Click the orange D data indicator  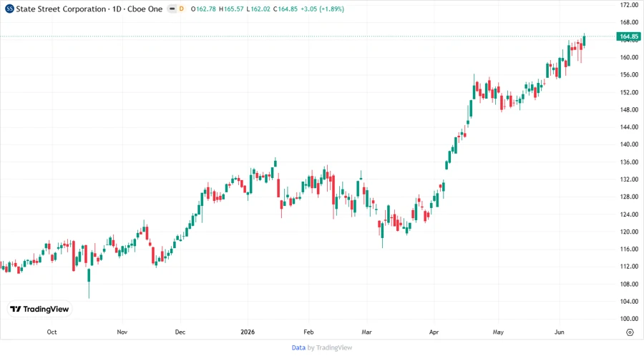point(182,9)
